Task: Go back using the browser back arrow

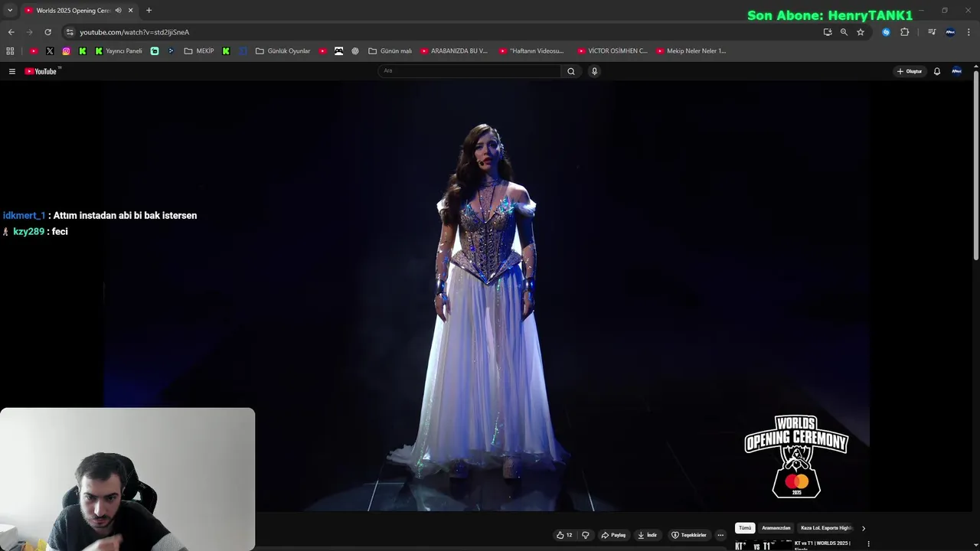Action: pos(11,32)
